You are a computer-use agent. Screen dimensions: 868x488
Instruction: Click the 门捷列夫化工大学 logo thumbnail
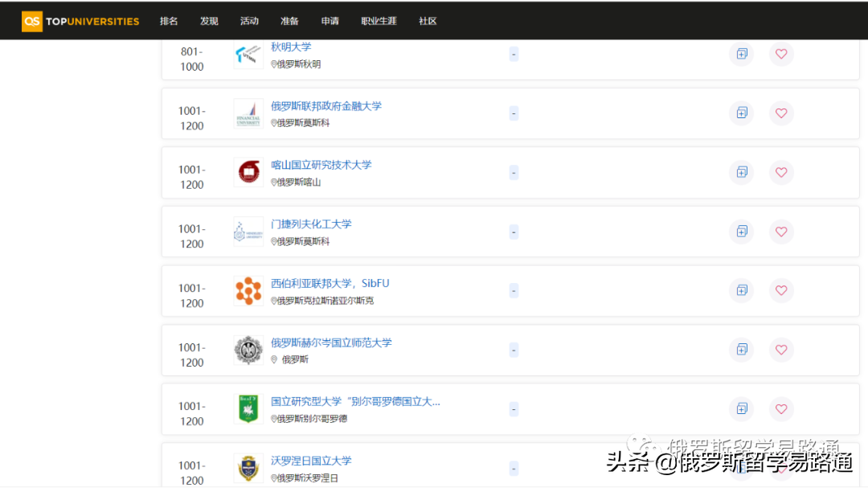pyautogui.click(x=248, y=232)
